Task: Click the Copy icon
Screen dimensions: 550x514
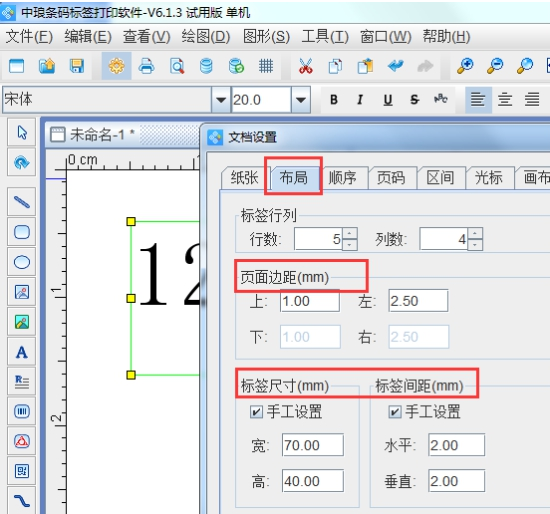Action: 335,66
